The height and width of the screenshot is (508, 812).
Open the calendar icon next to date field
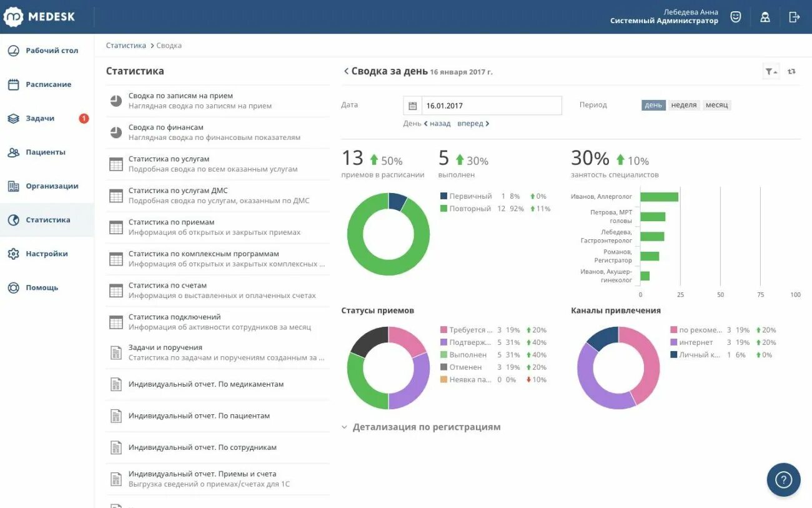(x=412, y=106)
